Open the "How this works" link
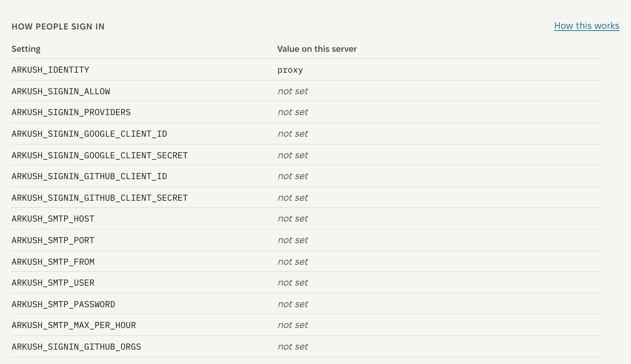Screen dimensions: 631x364 (x=586, y=26)
